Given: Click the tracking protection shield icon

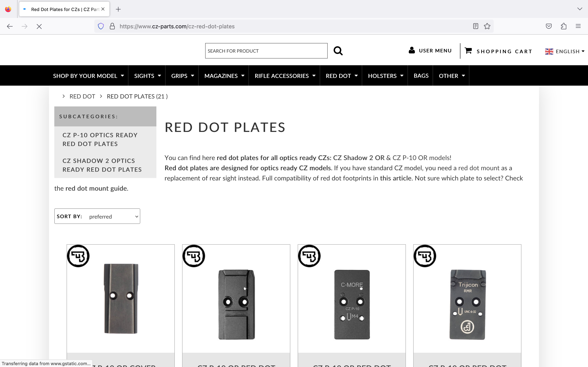Looking at the screenshot, I should [101, 26].
